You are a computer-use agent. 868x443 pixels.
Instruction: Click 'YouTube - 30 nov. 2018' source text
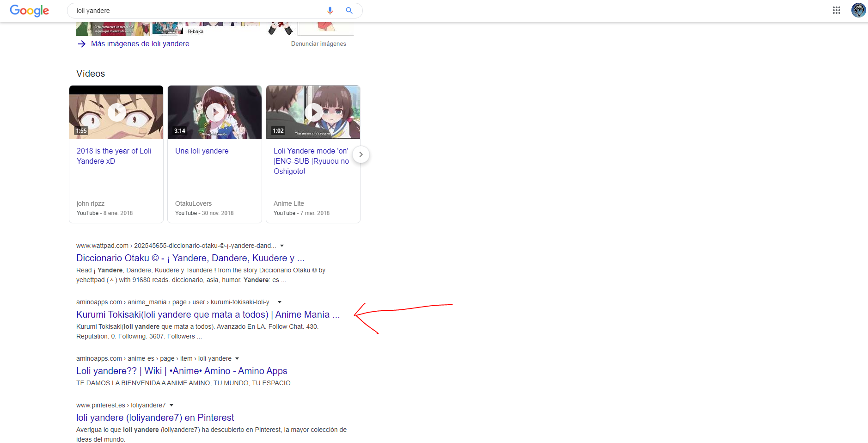tap(204, 213)
